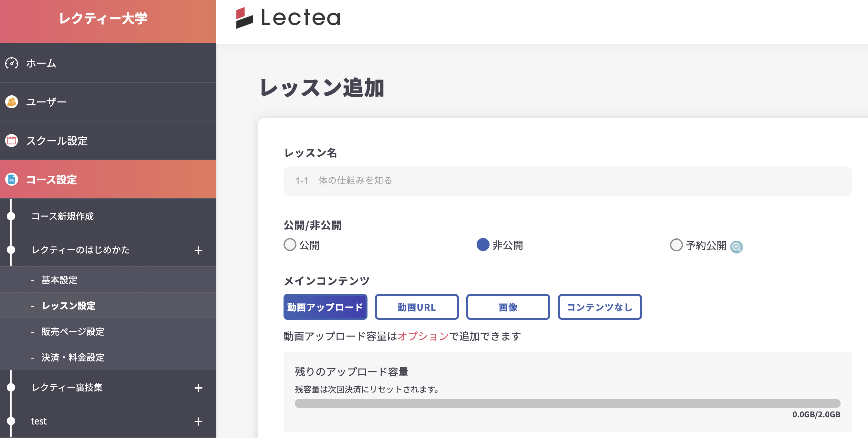Click the ユーザー people icon in the sidebar

tap(12, 102)
